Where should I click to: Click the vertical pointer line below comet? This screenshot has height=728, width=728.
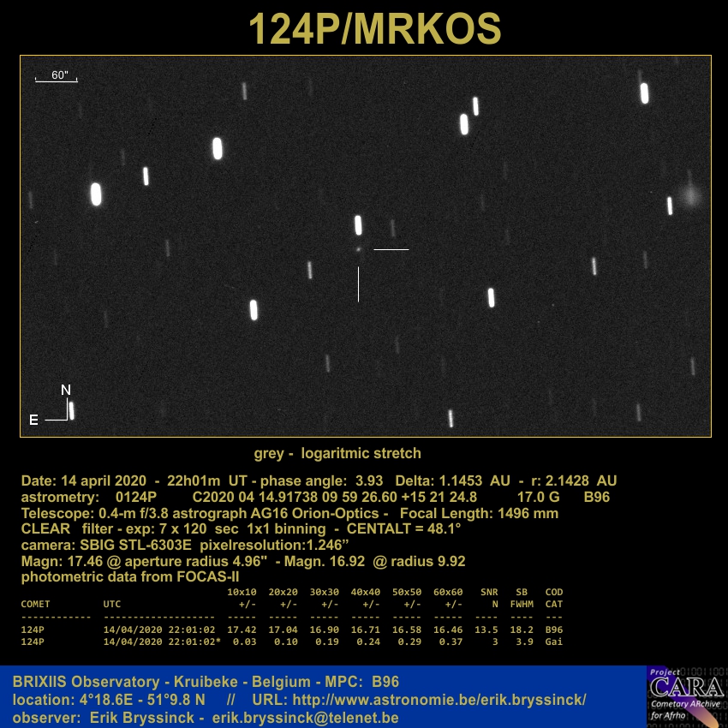point(358,283)
